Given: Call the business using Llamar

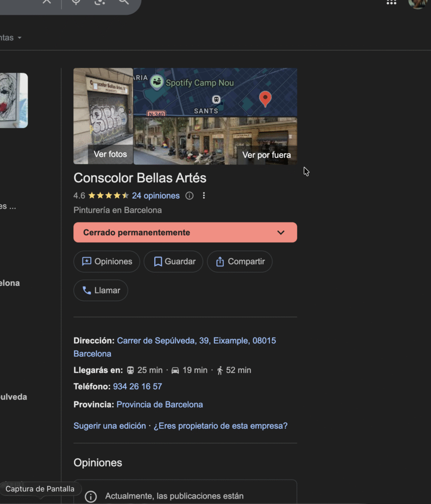Looking at the screenshot, I should (100, 290).
